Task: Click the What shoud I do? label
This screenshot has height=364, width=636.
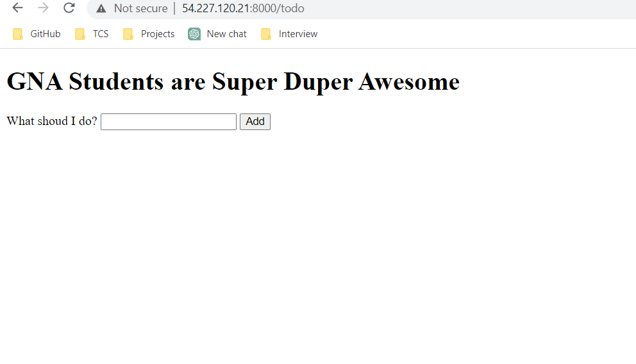Action: (x=52, y=121)
